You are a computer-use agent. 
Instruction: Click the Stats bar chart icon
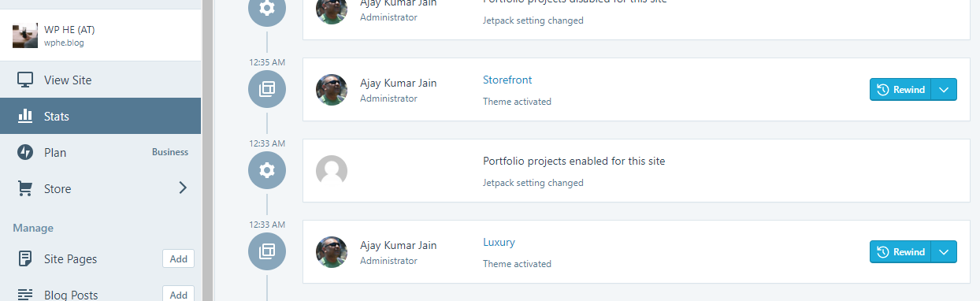point(25,117)
